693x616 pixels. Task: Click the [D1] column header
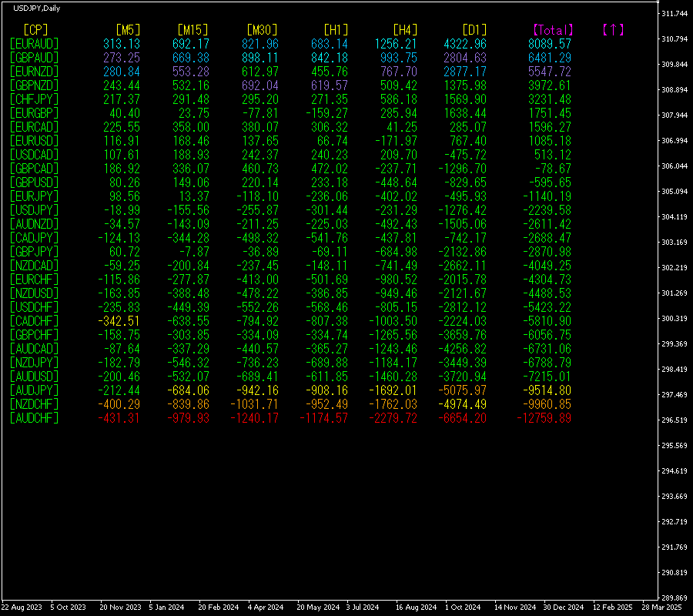[474, 29]
